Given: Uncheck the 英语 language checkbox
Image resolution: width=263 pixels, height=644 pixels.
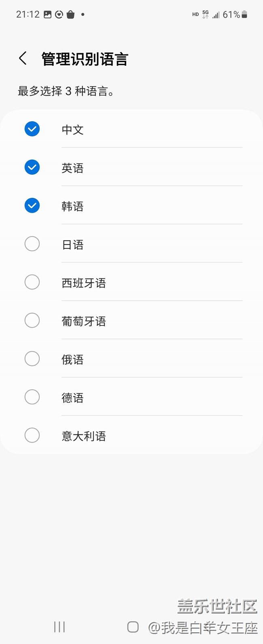Looking at the screenshot, I should tap(32, 167).
